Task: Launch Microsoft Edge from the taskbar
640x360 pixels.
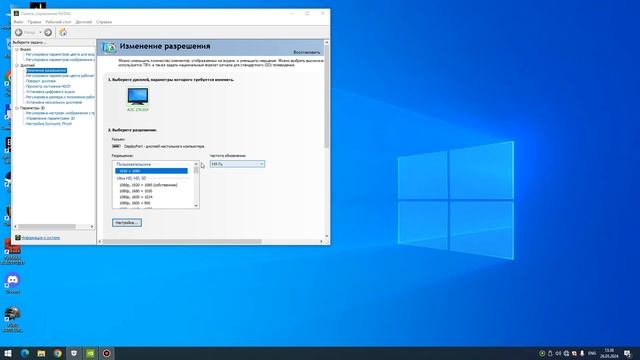Action: click(x=25, y=353)
